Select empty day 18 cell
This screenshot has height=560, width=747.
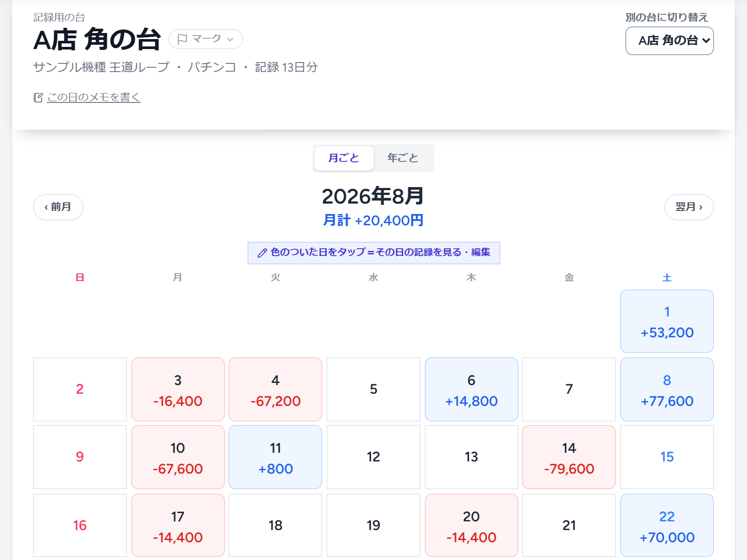(x=275, y=525)
